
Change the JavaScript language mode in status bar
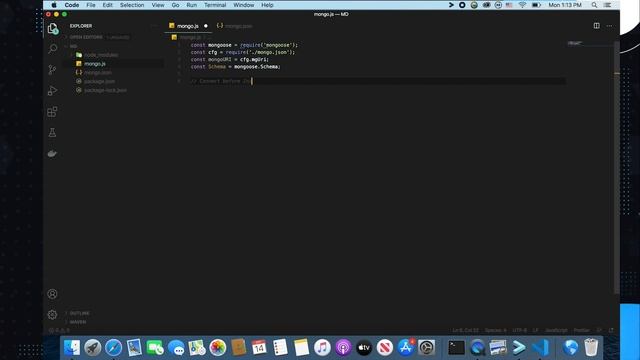[x=556, y=330]
